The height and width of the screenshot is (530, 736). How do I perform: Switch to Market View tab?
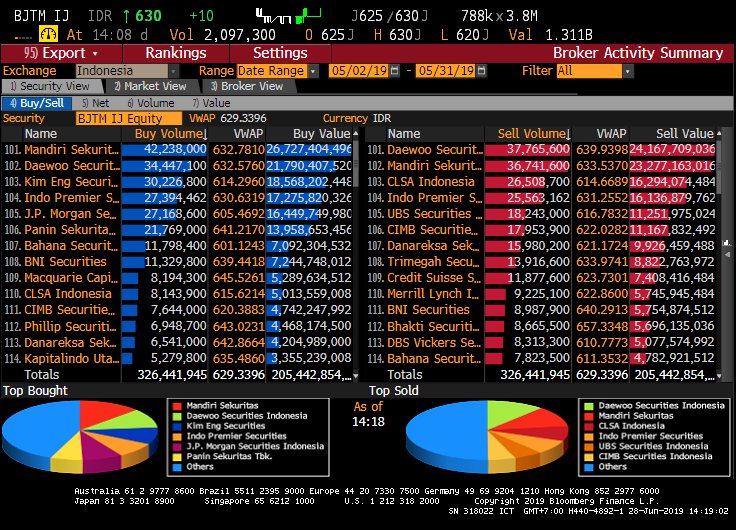[151, 86]
